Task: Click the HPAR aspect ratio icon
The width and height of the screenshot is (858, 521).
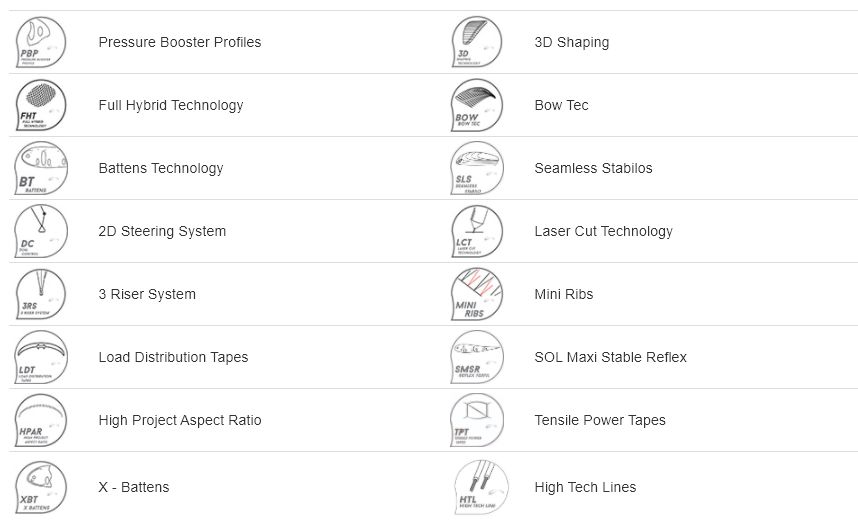Action: (41, 420)
